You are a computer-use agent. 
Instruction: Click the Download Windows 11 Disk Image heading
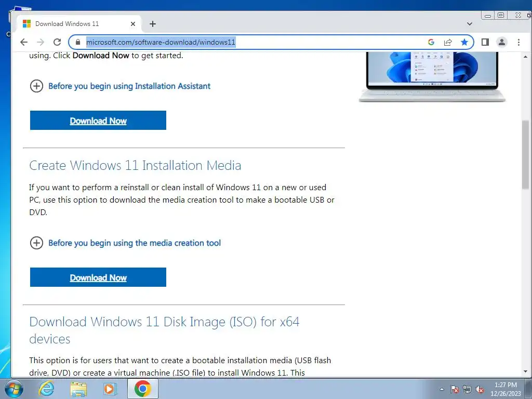[164, 330]
